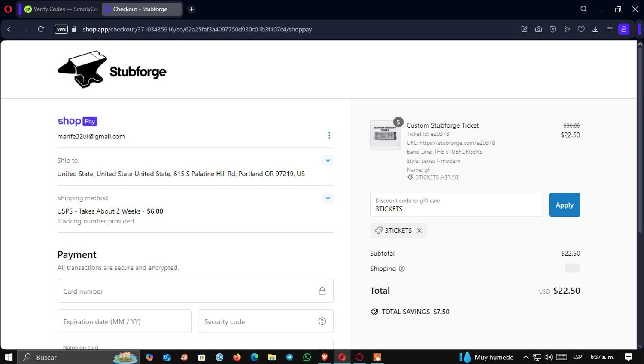
Task: Focus the Security code field
Action: [x=266, y=321]
